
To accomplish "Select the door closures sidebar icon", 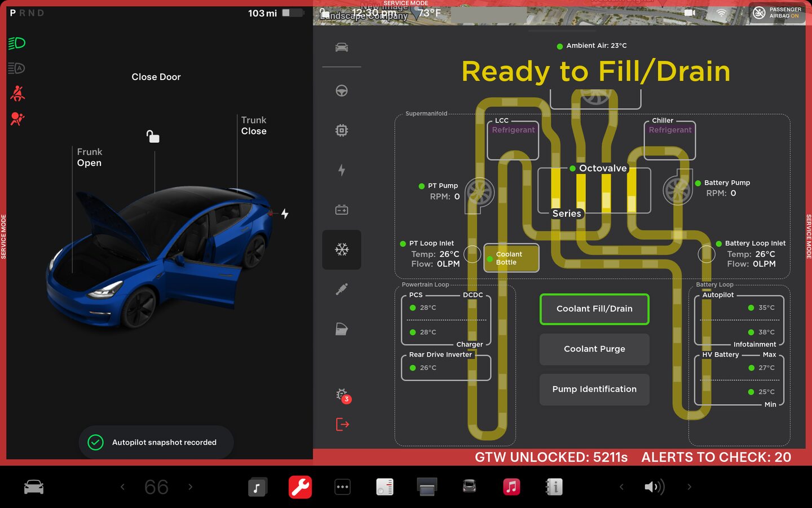I will 341,329.
